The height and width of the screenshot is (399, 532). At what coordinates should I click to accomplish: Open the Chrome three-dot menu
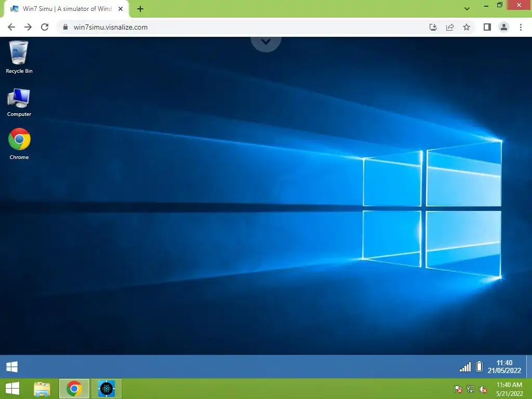click(521, 27)
